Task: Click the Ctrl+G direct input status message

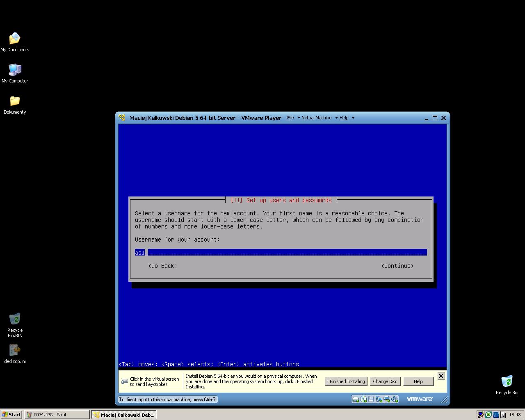Action: pos(168,399)
